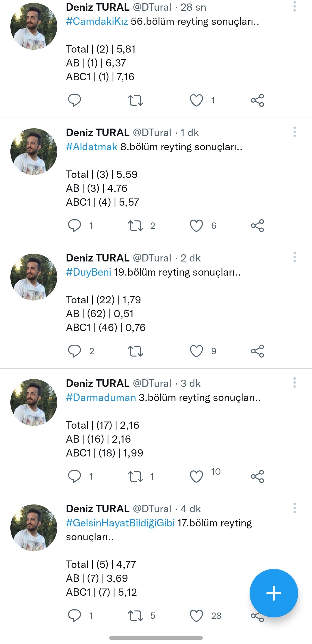Screen dimensions: 312x644
Task: Tap the compose new tweet plus button
Action: 274,593
